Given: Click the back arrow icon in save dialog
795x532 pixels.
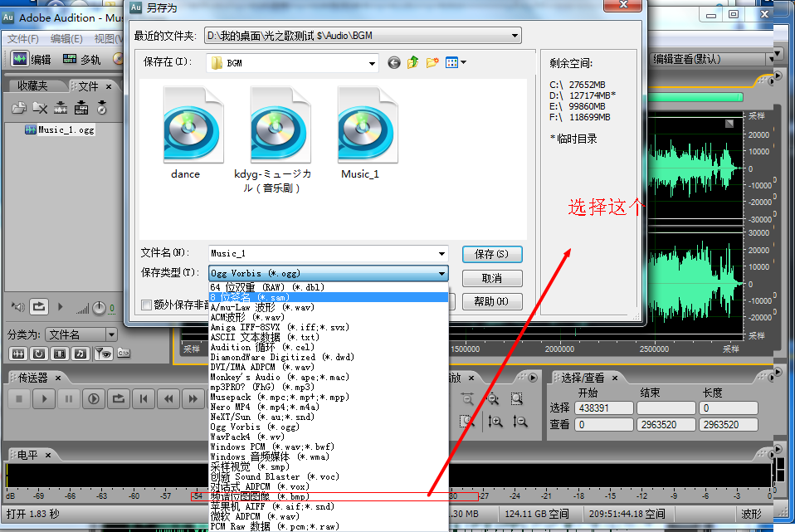Looking at the screenshot, I should 394,62.
